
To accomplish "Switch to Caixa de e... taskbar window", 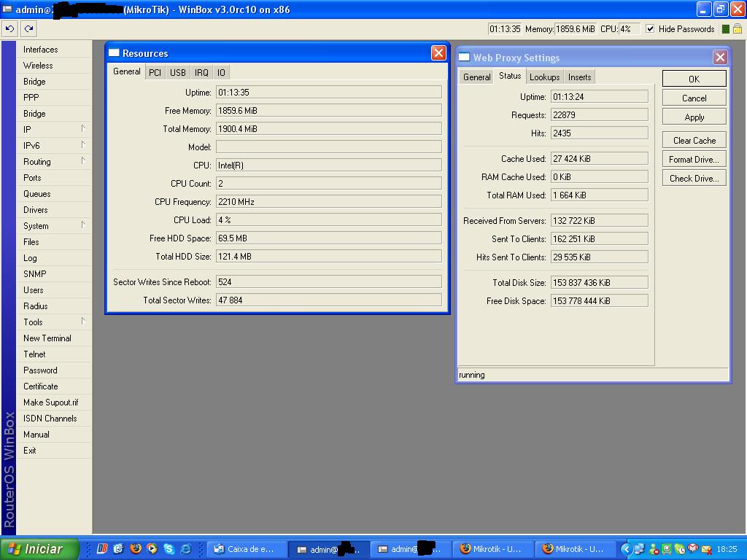I will (246, 549).
